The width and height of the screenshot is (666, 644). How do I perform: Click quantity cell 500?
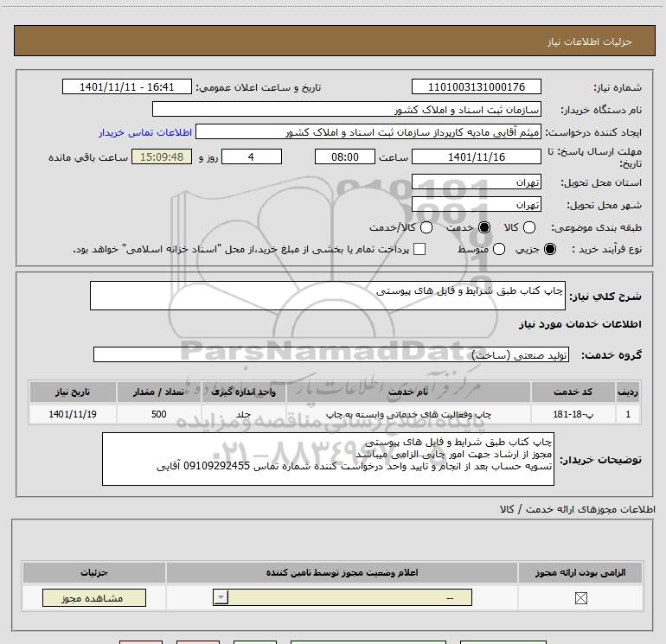(159, 414)
